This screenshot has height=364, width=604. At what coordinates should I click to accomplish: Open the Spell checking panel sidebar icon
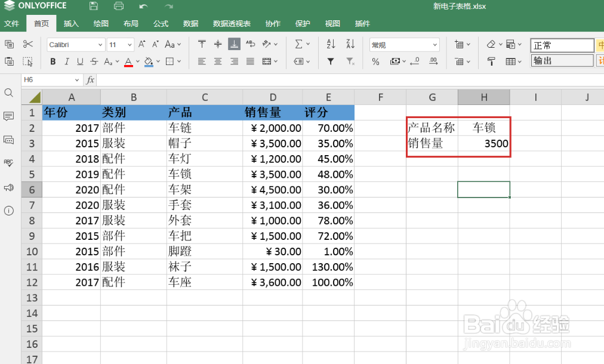[8, 164]
